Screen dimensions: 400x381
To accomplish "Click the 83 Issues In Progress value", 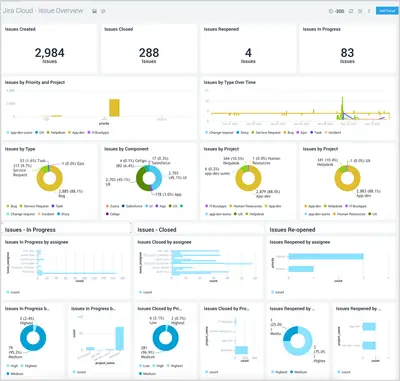I will [347, 53].
